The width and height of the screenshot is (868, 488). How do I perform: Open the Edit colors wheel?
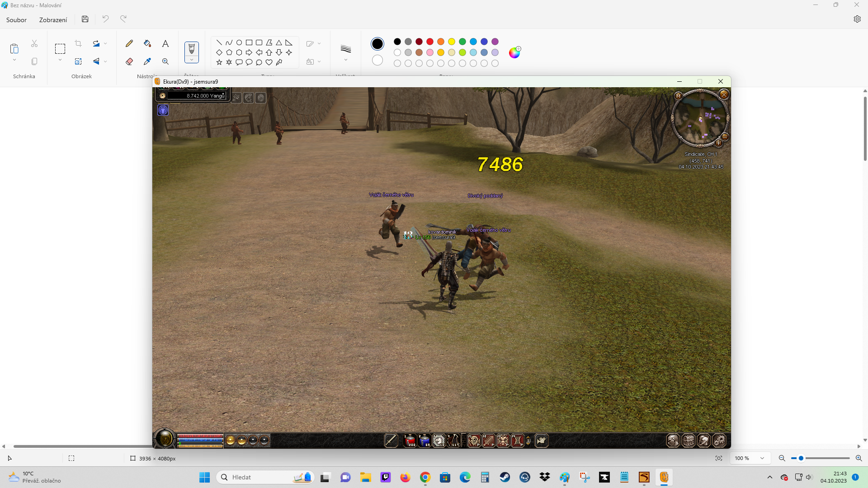514,52
